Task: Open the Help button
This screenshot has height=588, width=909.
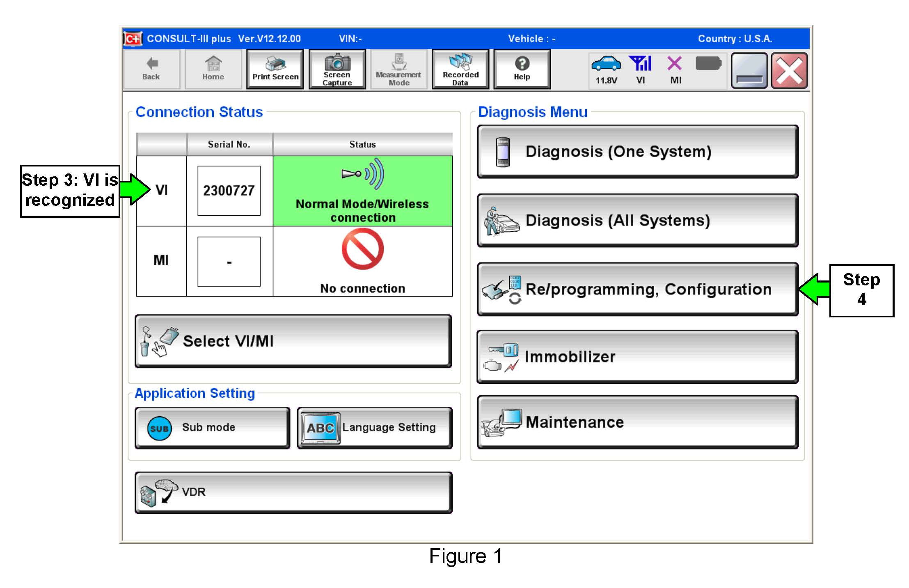Action: [x=522, y=69]
